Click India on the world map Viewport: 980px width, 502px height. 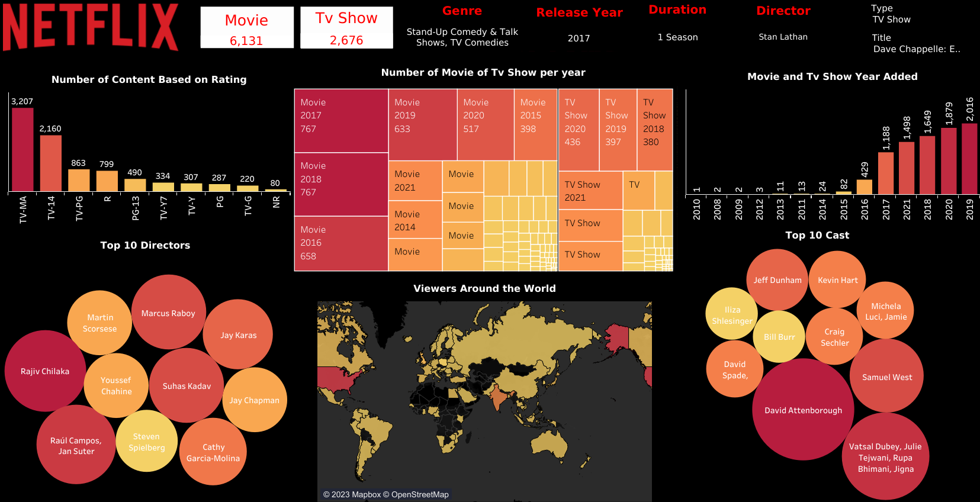(499, 397)
